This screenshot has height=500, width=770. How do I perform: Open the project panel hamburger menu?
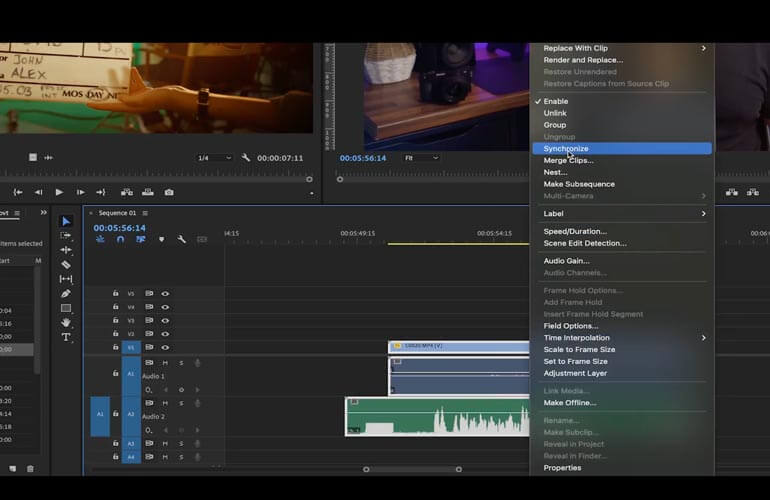17,213
